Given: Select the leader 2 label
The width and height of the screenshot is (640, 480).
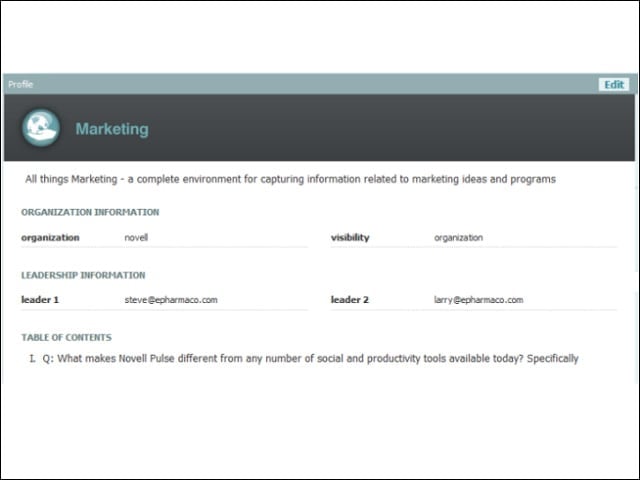Looking at the screenshot, I should click(x=350, y=300).
